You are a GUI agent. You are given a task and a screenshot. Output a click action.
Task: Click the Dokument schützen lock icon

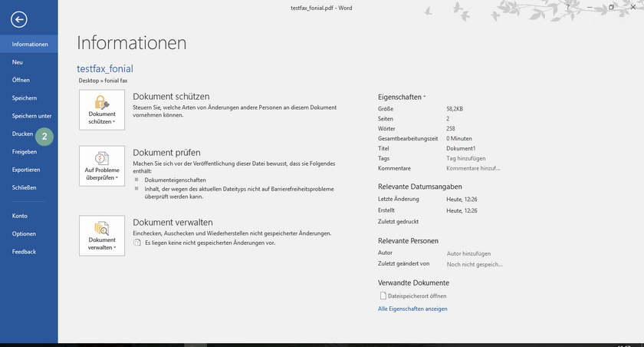pyautogui.click(x=101, y=103)
